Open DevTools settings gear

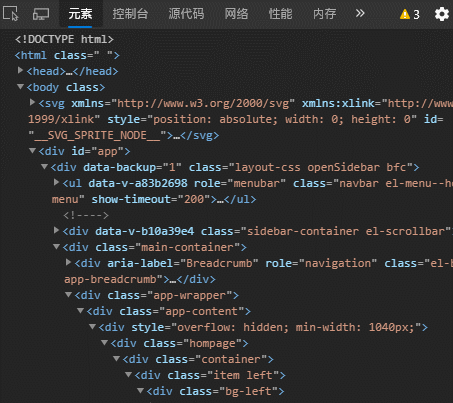coord(442,14)
